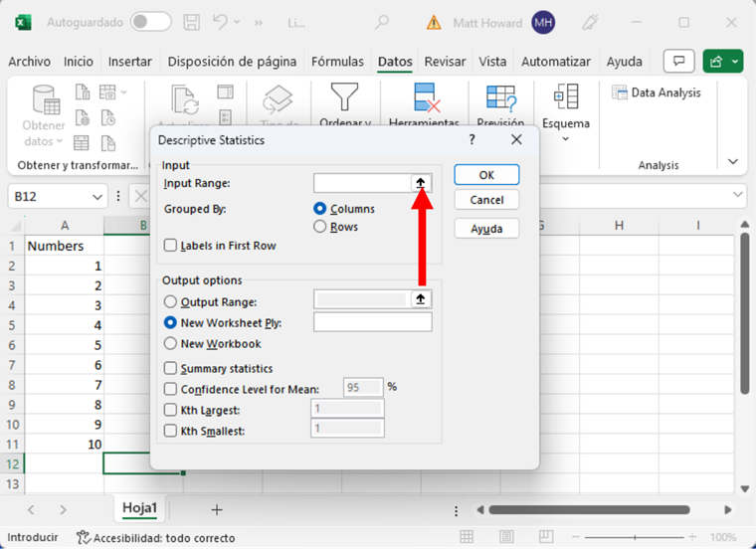Click the Obtener datos database icon
This screenshot has width=756, height=549.
tap(45, 98)
